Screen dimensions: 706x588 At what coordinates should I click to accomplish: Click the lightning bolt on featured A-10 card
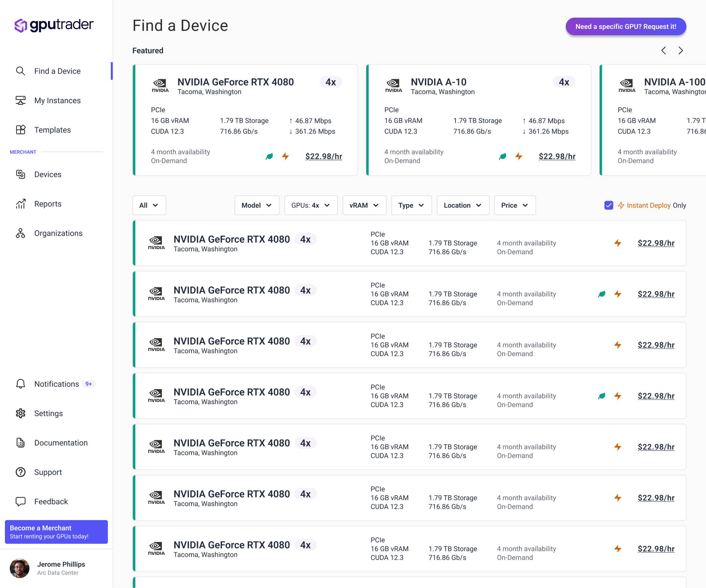click(x=519, y=156)
